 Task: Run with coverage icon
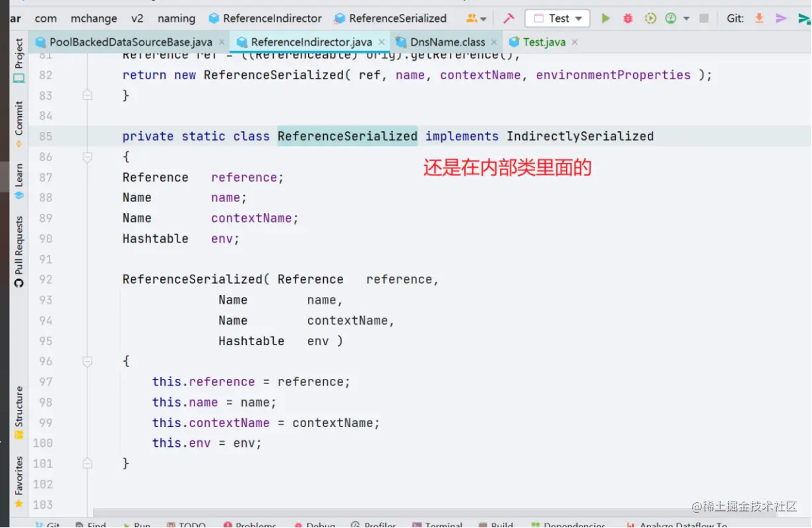(x=650, y=18)
